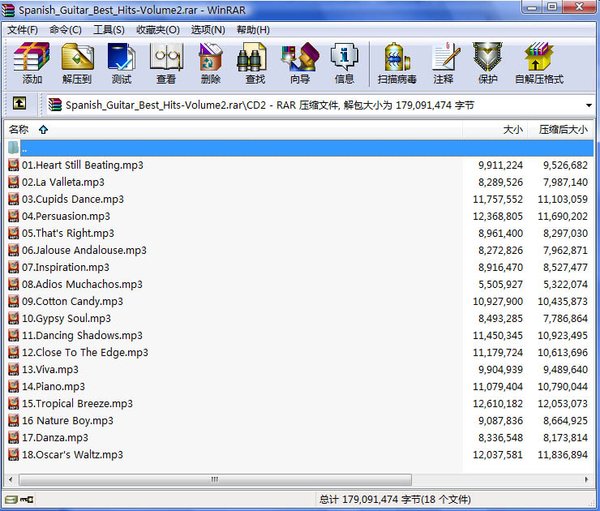The height and width of the screenshot is (511, 600).
Task: Select 10.Gypsy Soul.mp3
Action: (x=66, y=318)
